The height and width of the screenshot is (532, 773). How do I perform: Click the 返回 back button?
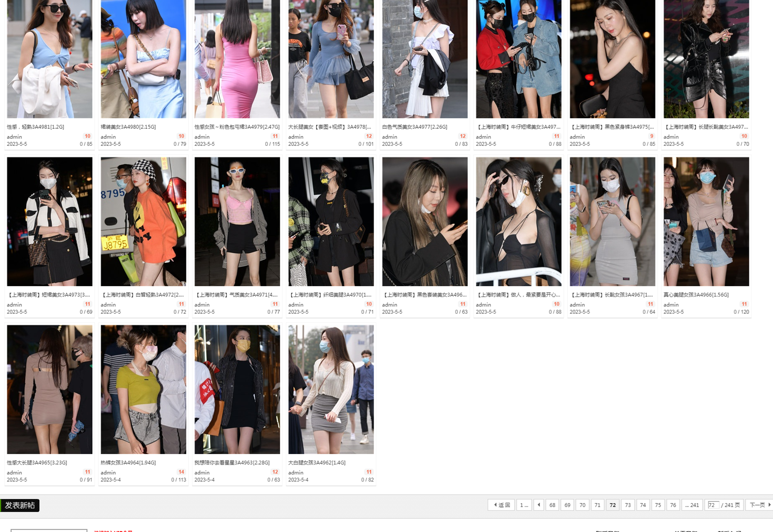pyautogui.click(x=502, y=505)
